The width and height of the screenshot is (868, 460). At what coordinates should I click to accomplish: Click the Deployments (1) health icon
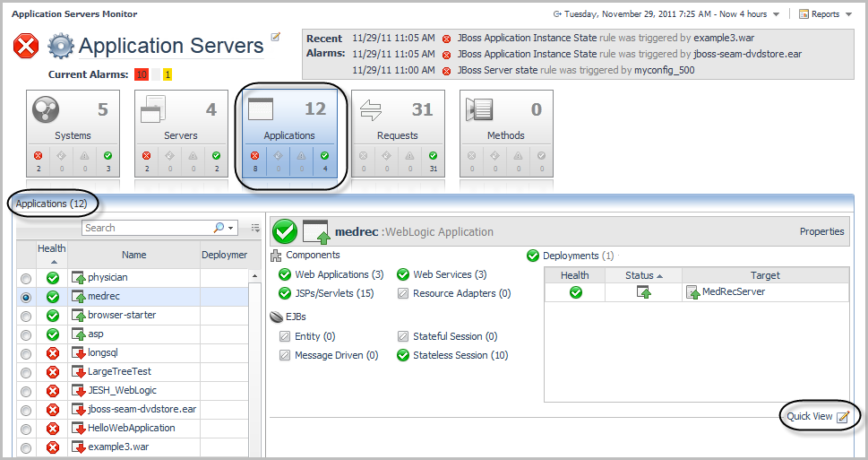point(533,256)
